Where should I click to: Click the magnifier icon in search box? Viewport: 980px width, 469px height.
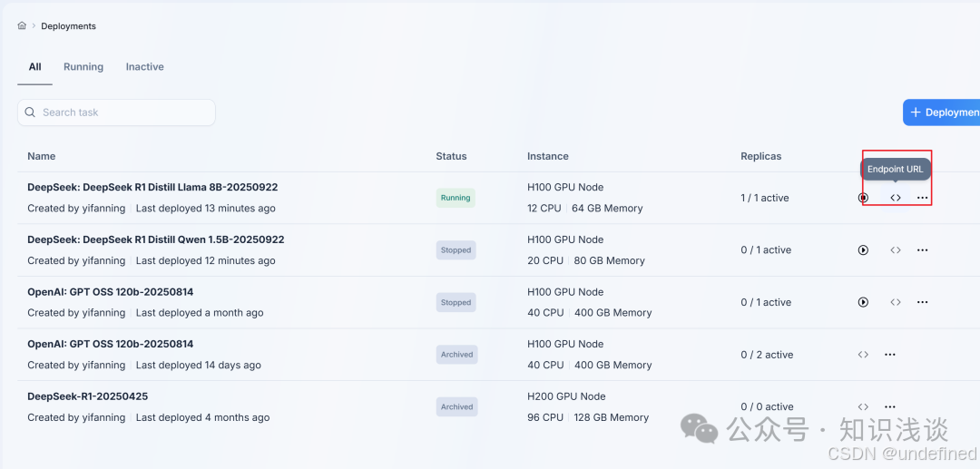coord(29,112)
